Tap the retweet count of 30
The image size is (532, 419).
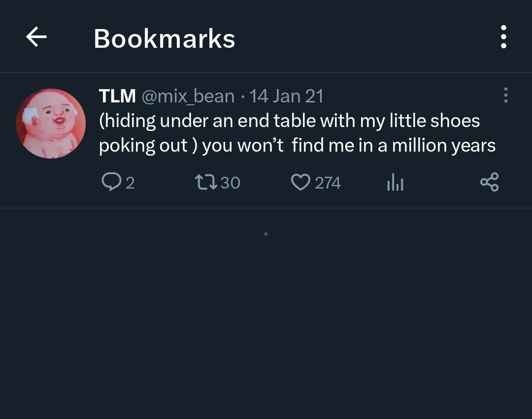point(230,183)
